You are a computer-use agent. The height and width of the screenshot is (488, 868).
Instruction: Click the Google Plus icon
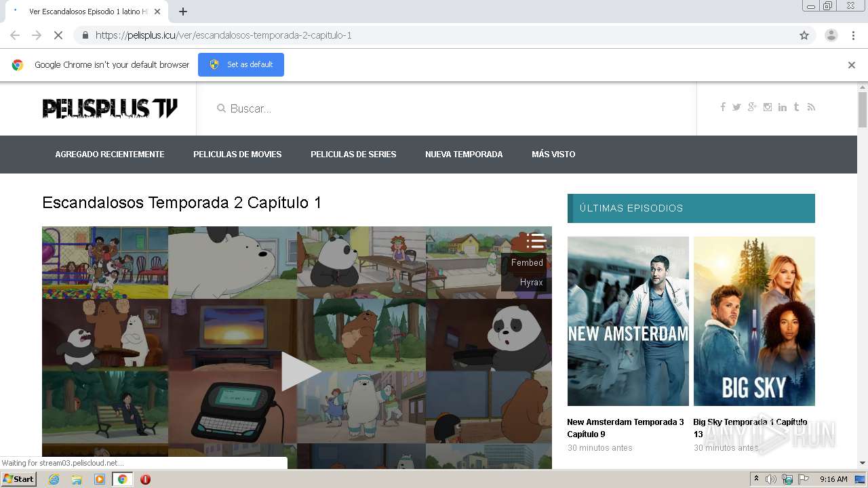[x=752, y=107]
